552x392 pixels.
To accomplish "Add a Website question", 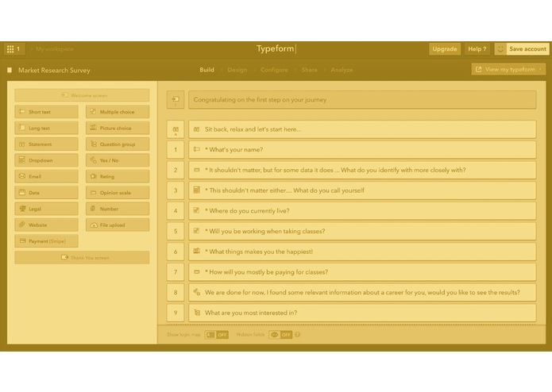I will [47, 225].
